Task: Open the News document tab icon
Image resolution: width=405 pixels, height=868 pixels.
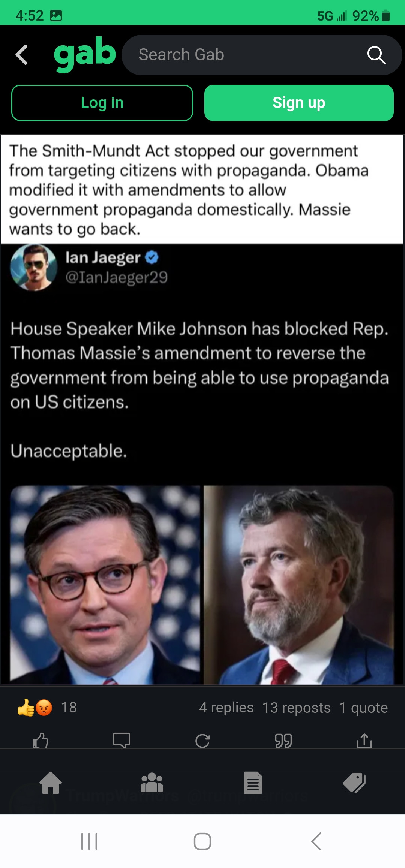Action: click(x=253, y=783)
